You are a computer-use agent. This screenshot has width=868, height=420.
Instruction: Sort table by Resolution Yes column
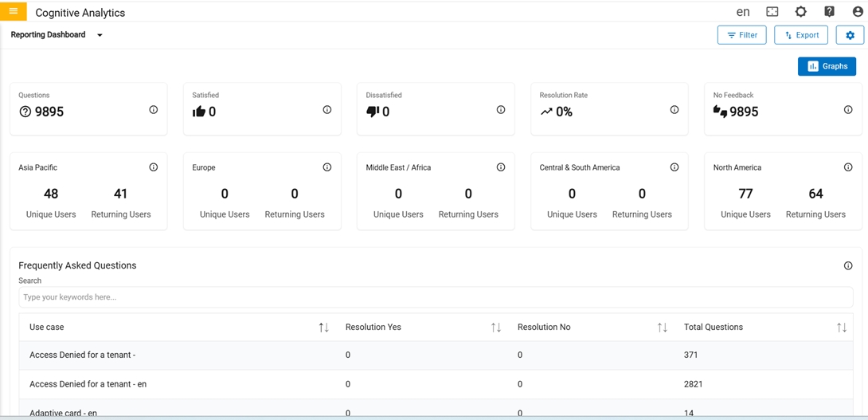click(x=496, y=328)
